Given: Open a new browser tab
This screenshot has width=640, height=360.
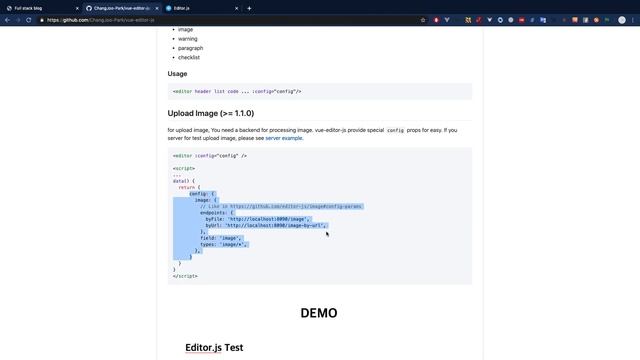Looking at the screenshot, I should (249, 8).
